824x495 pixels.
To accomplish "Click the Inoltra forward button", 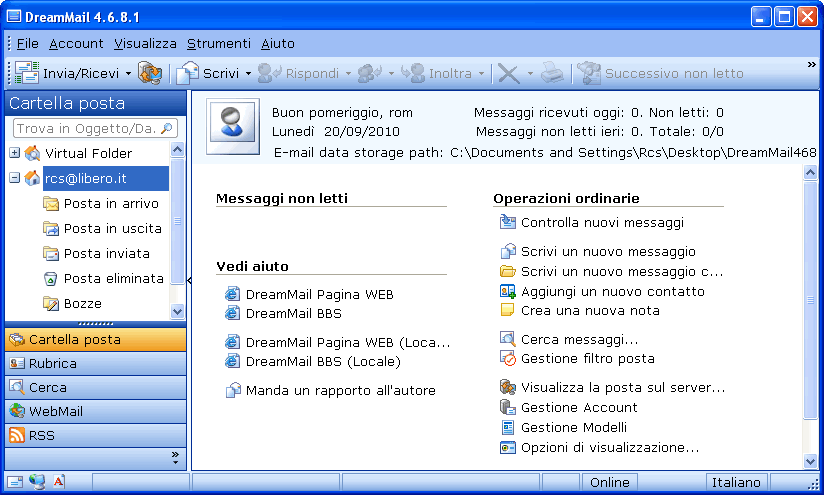I will [x=436, y=73].
